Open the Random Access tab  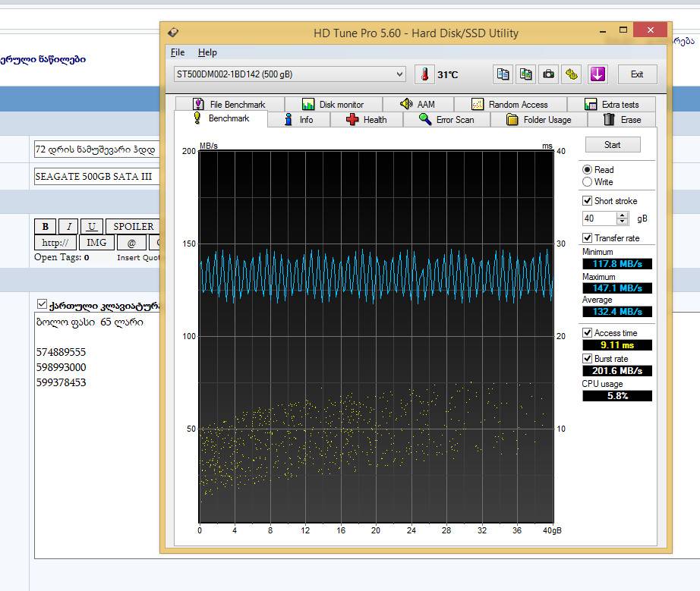[510, 104]
